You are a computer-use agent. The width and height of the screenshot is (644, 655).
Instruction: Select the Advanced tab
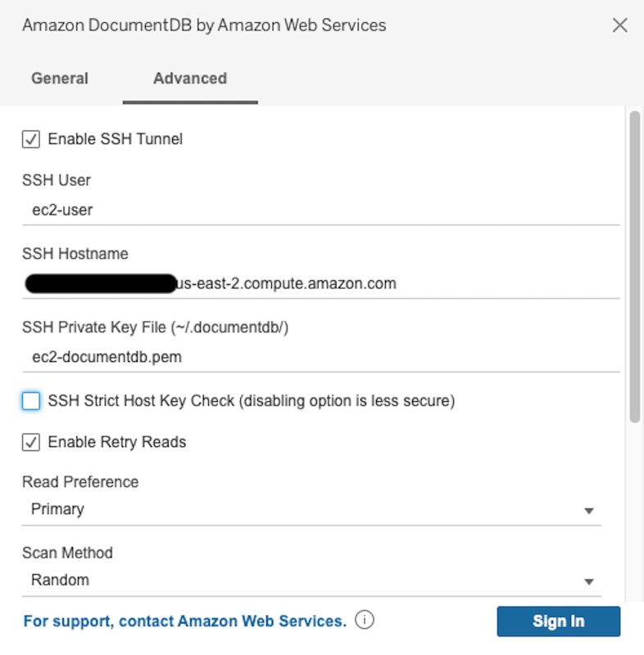click(x=189, y=78)
